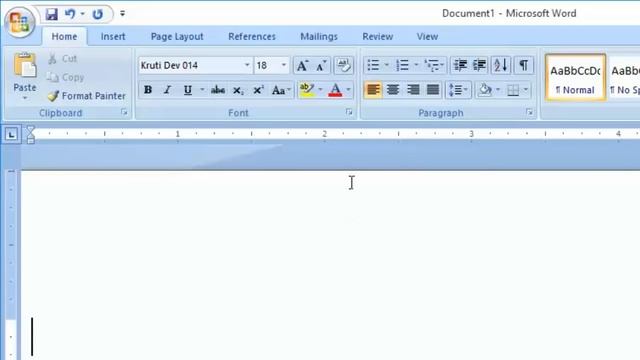Align text right

coord(413,90)
